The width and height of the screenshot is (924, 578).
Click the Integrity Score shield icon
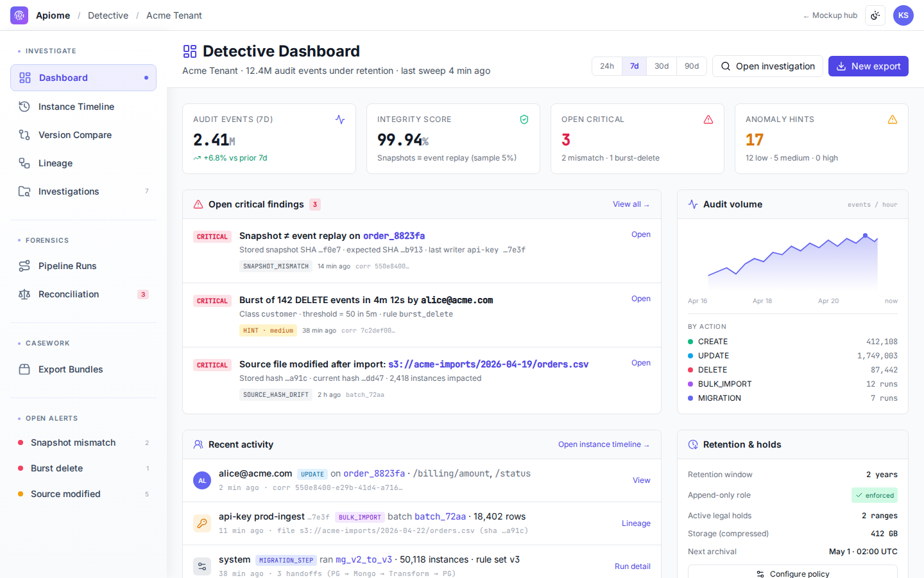[524, 119]
